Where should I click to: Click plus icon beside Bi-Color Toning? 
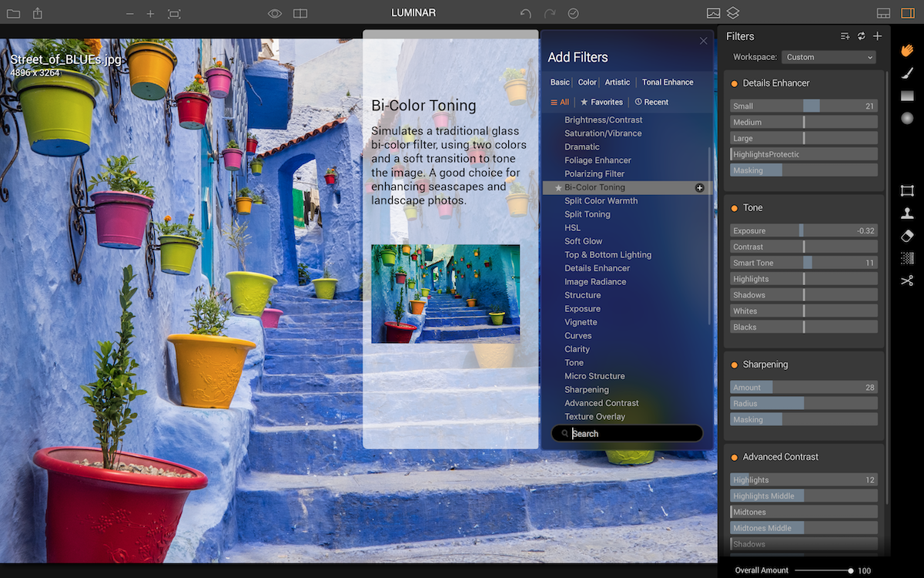click(x=700, y=187)
